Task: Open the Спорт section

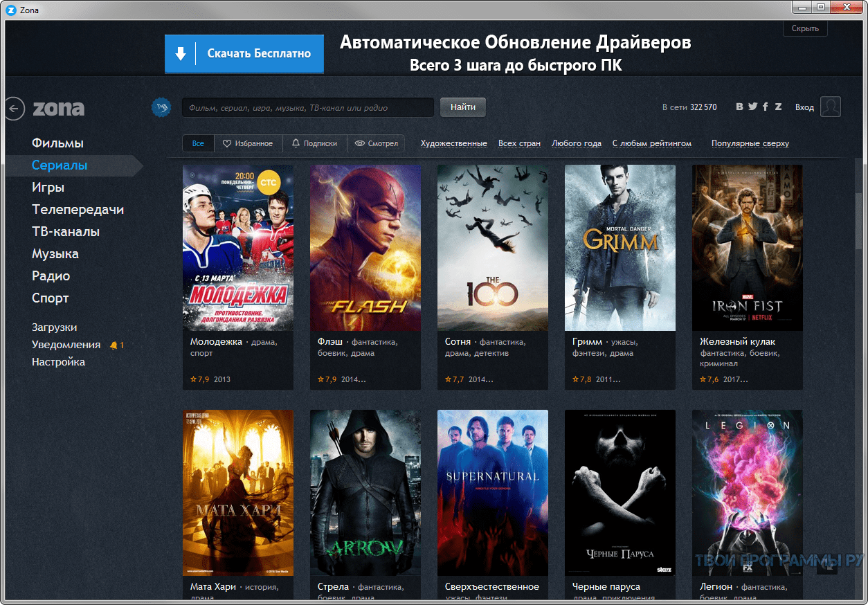Action: 50,298
